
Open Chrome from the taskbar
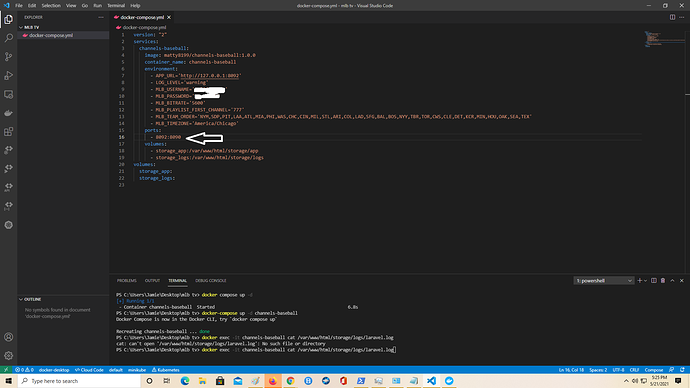pyautogui.click(x=290, y=381)
